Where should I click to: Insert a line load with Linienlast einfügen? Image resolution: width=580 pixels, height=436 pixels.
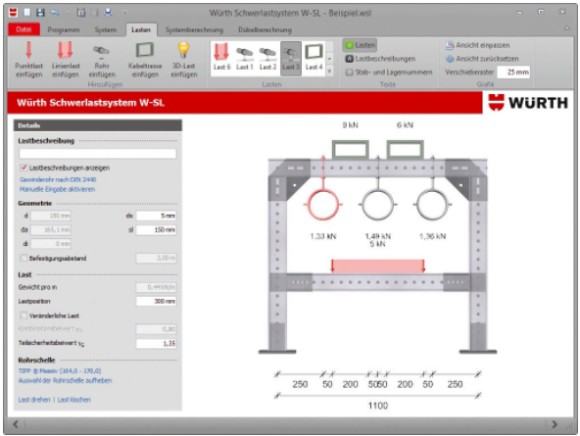(65, 60)
